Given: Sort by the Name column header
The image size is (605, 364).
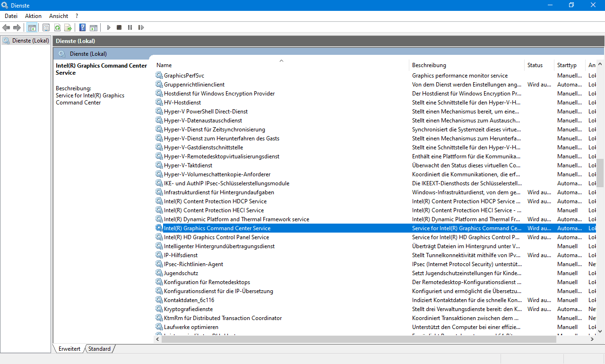Looking at the screenshot, I should click(x=281, y=65).
